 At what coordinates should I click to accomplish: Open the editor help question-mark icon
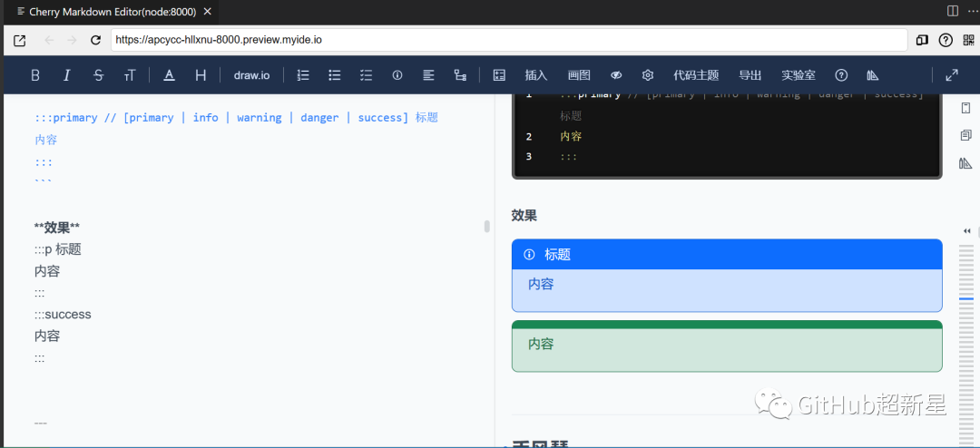[x=841, y=75]
